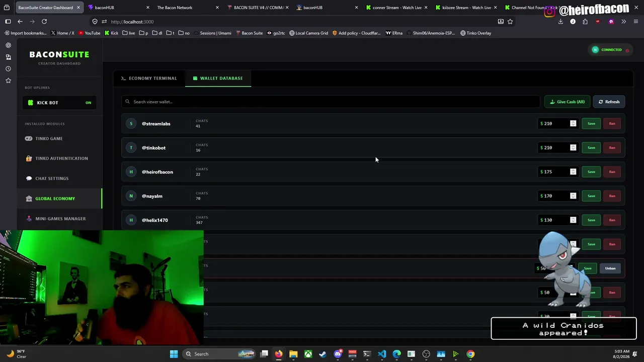Screen dimensions: 644x362
Task: Adjust the @nayalm balance stepper
Action: coord(573,196)
